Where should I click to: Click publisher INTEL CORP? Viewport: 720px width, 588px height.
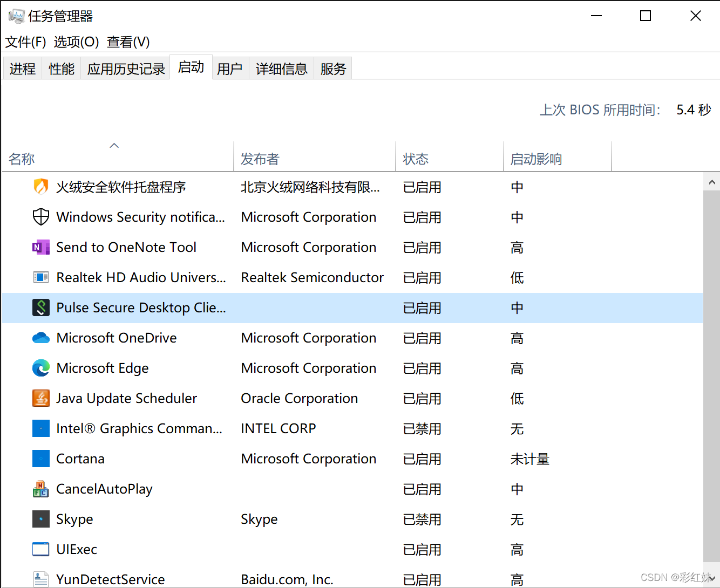(279, 428)
